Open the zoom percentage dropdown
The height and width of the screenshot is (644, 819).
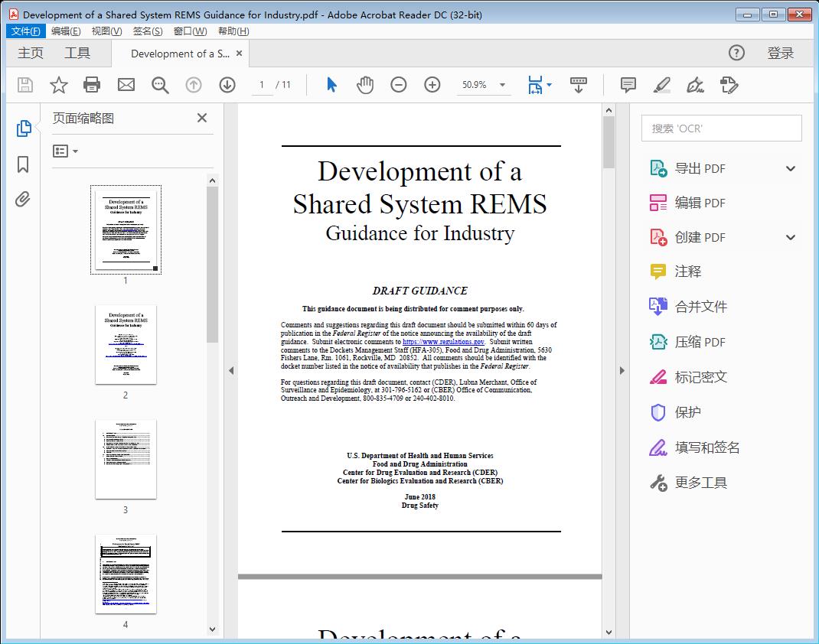point(501,85)
